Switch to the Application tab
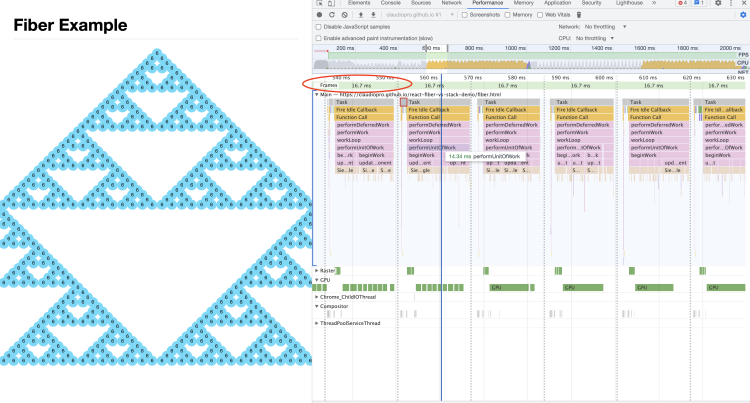 (x=558, y=3)
